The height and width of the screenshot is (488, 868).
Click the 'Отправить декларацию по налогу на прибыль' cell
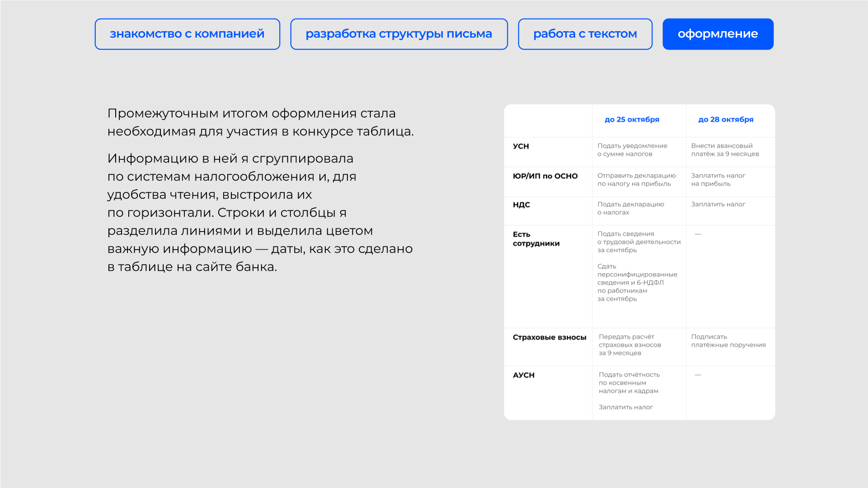[636, 180]
